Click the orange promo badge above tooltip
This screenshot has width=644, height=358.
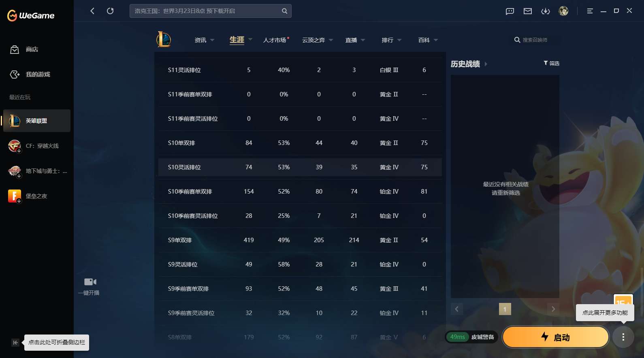click(623, 300)
